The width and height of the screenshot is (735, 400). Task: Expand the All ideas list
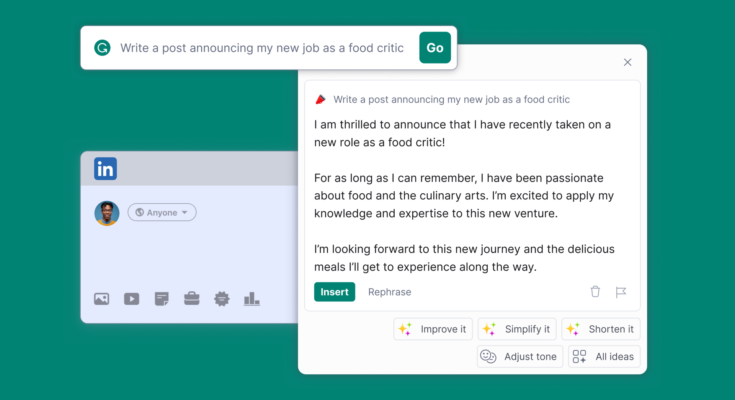coord(604,357)
